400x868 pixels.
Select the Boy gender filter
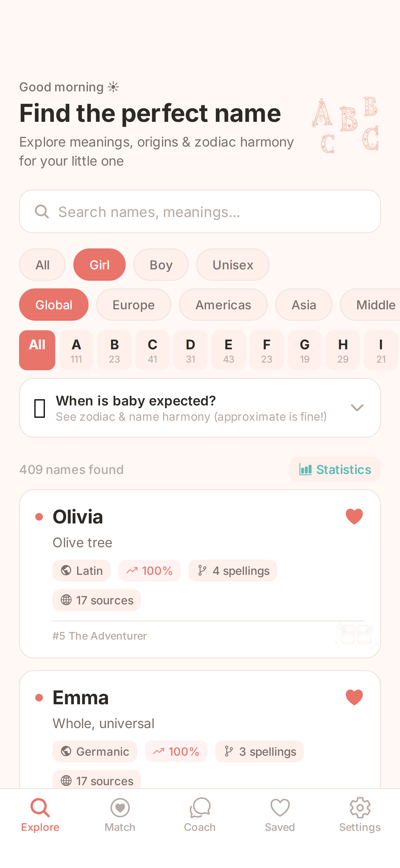click(161, 265)
